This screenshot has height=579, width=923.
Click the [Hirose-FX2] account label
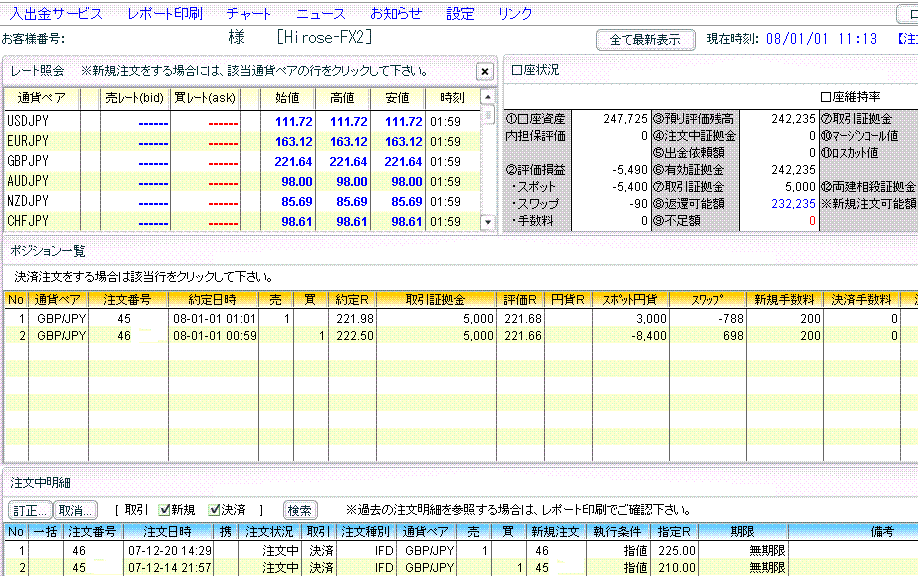tap(324, 38)
